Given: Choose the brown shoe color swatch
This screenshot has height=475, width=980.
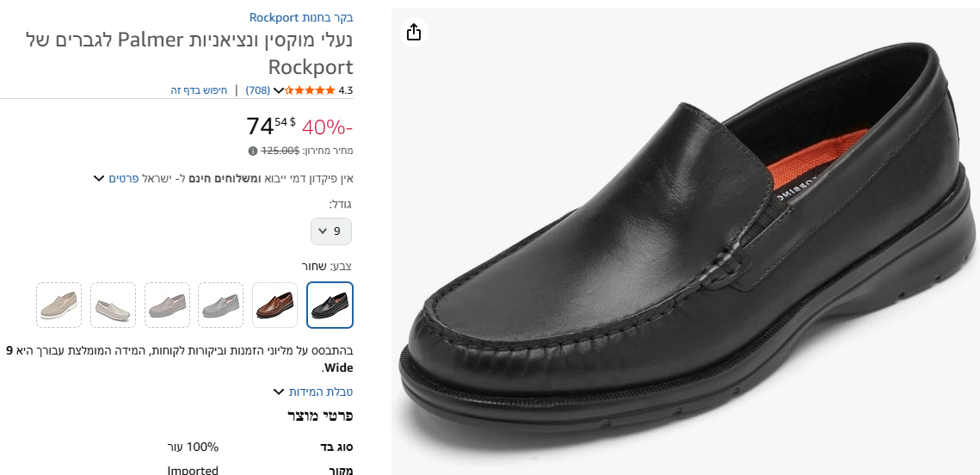Looking at the screenshot, I should 275,305.
